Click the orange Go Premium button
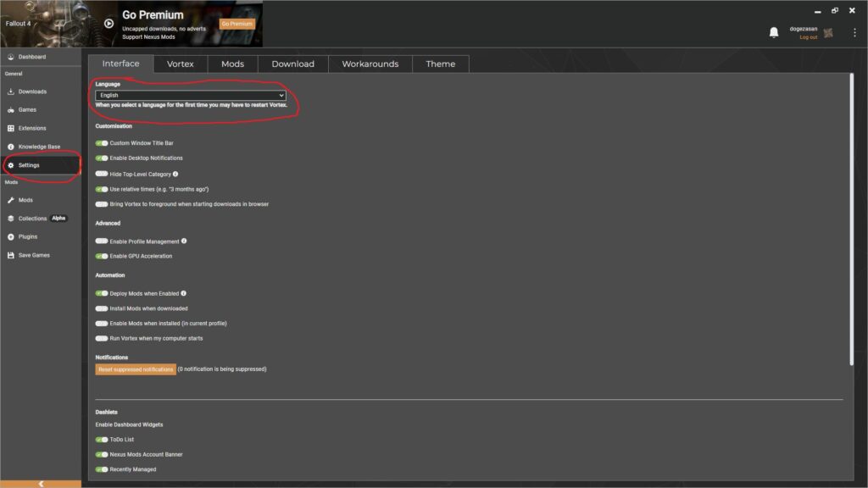 click(237, 24)
